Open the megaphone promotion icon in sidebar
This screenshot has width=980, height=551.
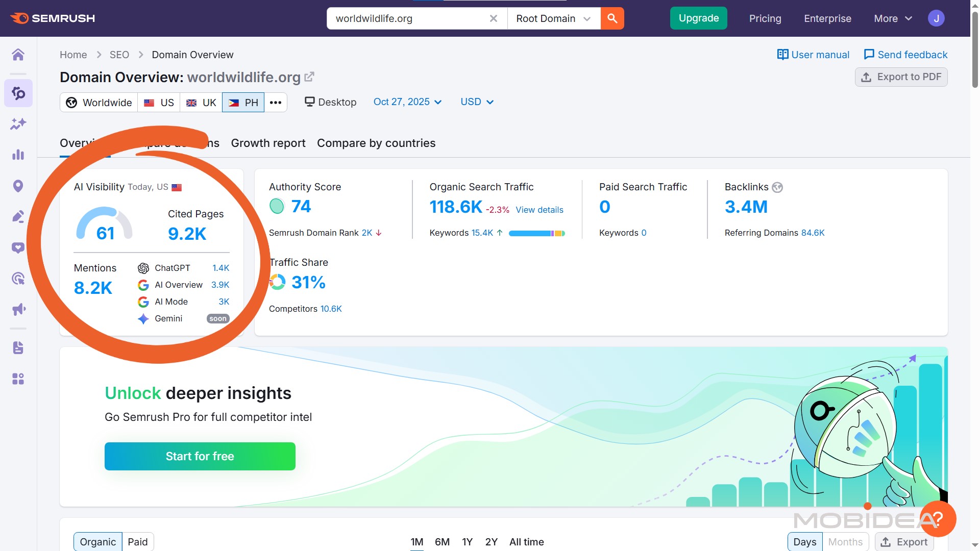point(18,309)
